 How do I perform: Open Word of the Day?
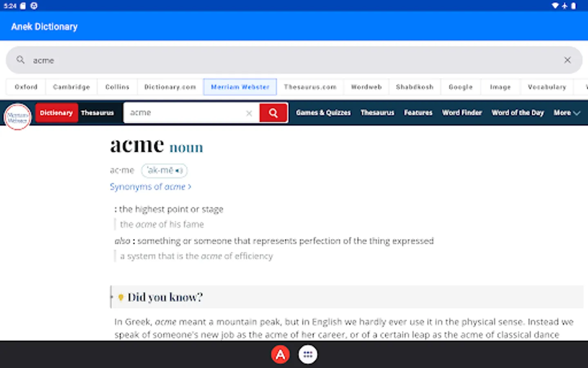[x=518, y=112]
